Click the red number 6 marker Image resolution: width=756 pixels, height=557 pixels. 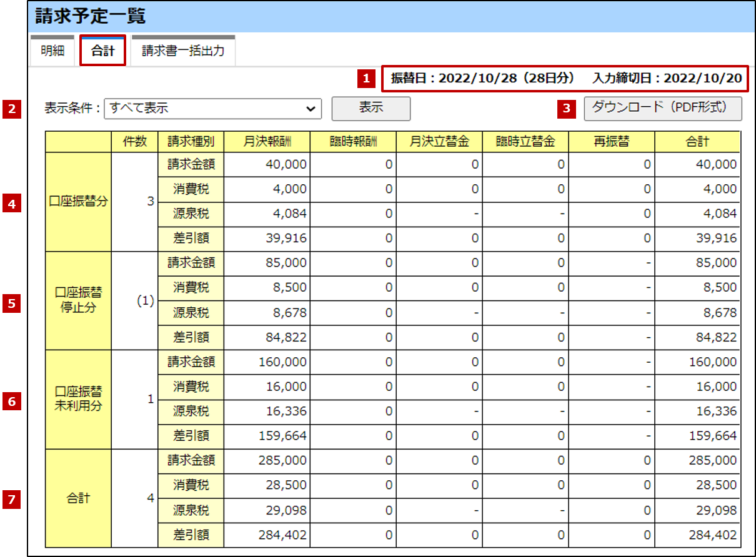tap(12, 402)
